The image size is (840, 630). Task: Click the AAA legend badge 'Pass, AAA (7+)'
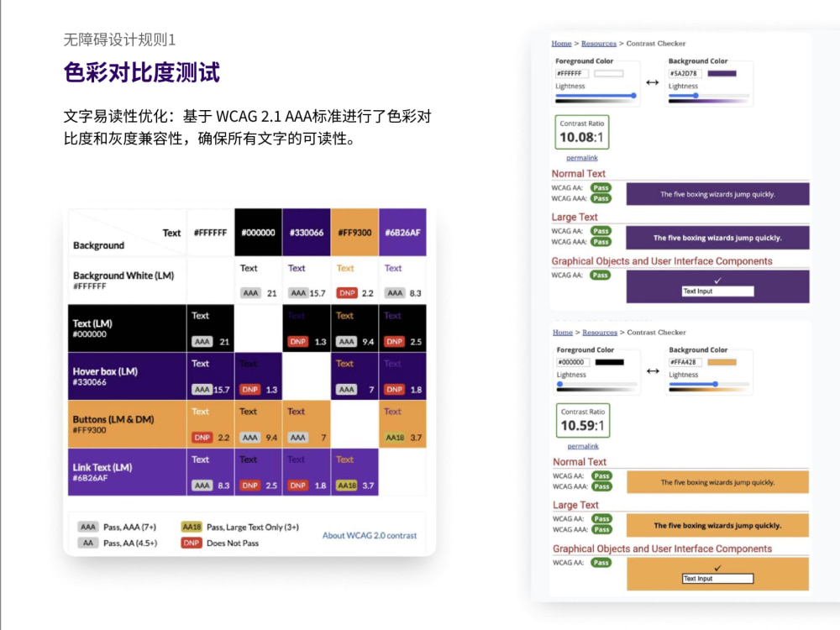[88, 528]
